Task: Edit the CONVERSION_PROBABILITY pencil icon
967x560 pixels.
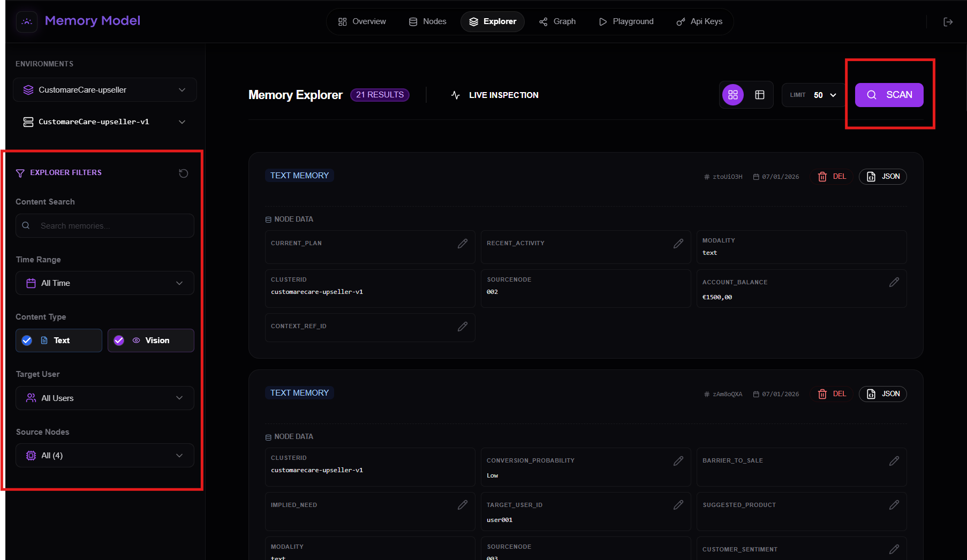Action: pyautogui.click(x=678, y=461)
